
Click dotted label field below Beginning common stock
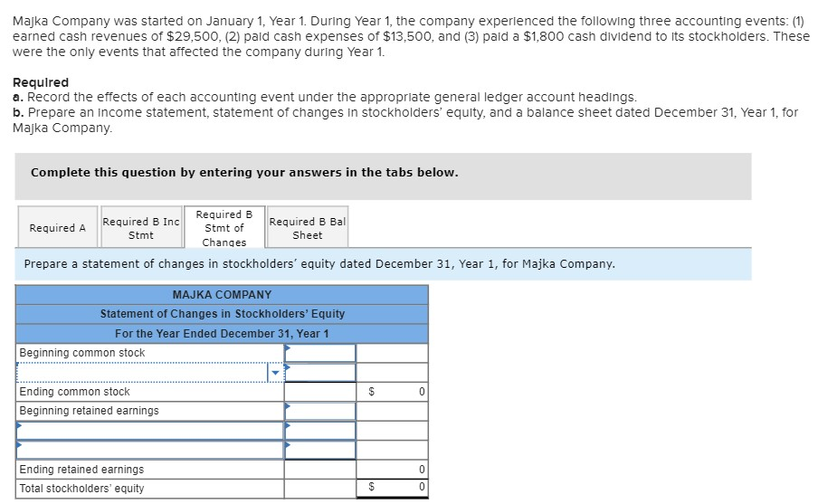coord(141,373)
